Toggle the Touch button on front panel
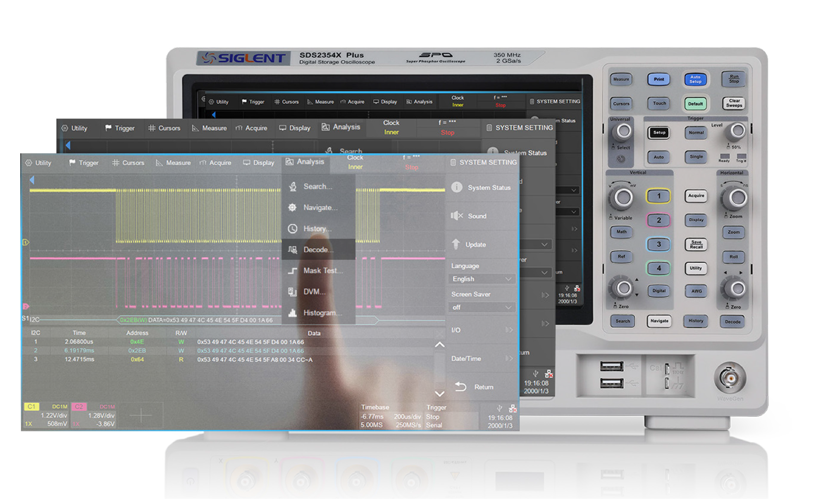The height and width of the screenshot is (504, 826). tap(659, 103)
